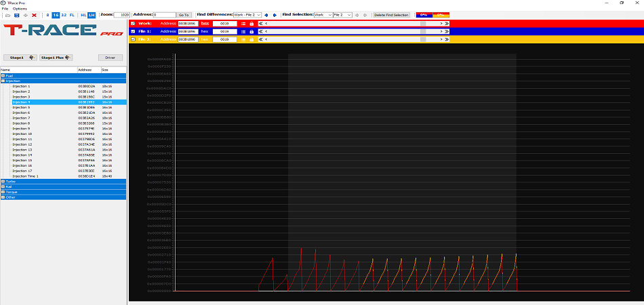
Task: Go to next difference with right arrow
Action: [275, 14]
